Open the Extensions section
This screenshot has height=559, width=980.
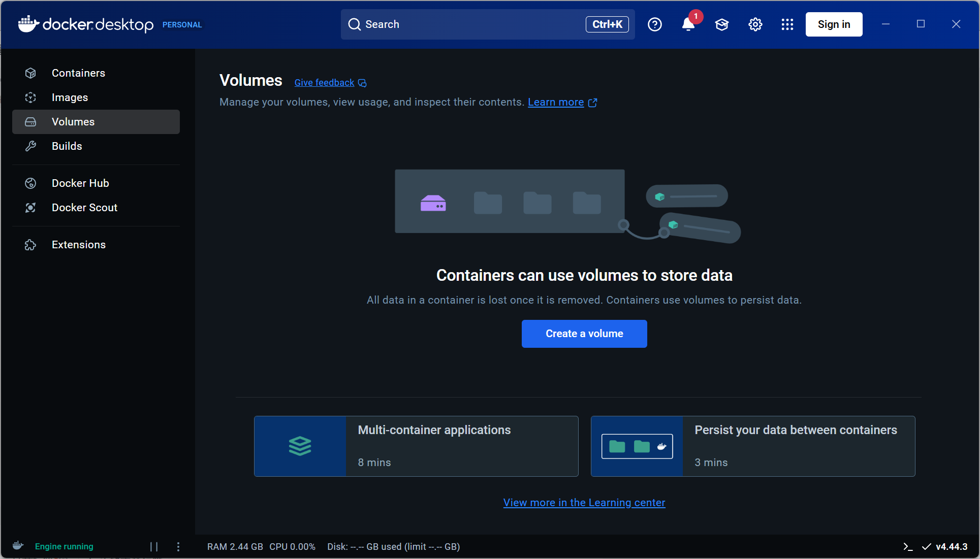click(96, 245)
